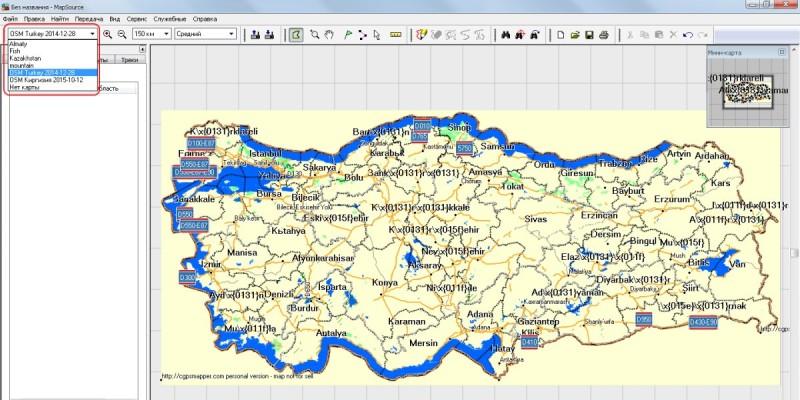Click Konya label on the map
This screenshot has height=400, width=800.
click(385, 282)
